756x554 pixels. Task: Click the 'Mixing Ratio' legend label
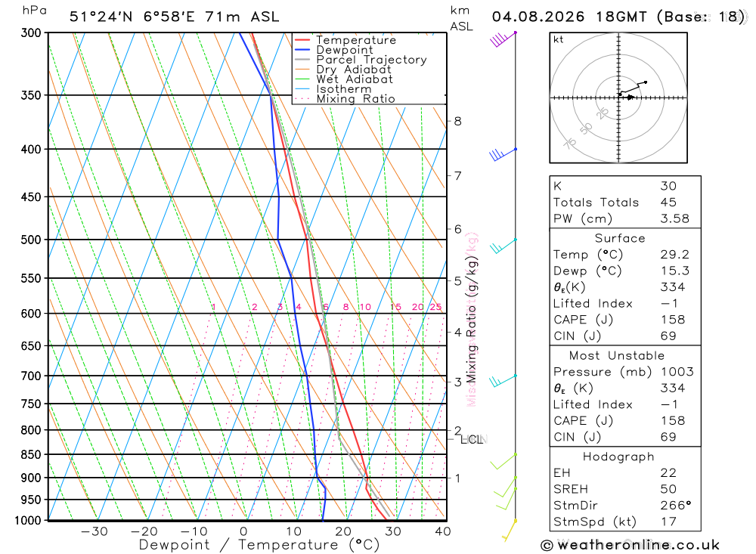coord(355,99)
